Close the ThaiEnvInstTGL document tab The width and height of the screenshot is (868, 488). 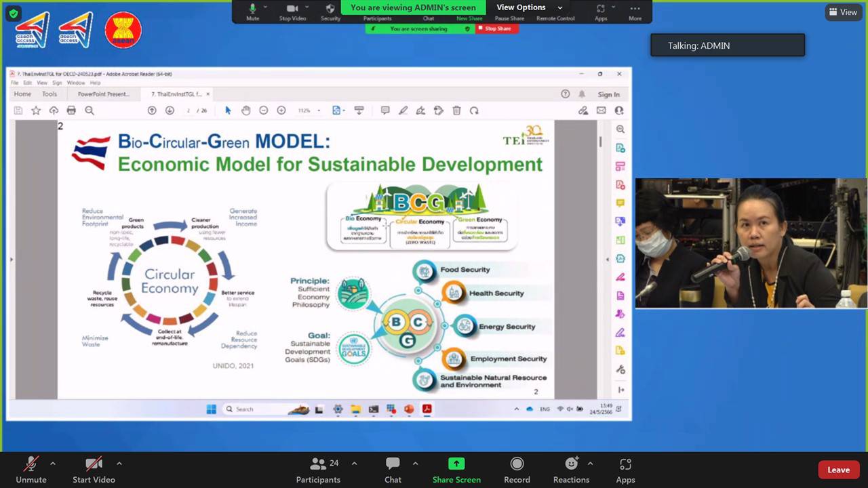pos(208,94)
